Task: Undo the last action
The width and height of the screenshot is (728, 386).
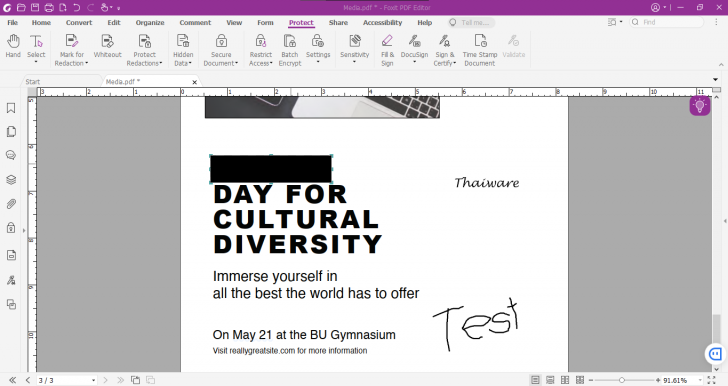Action: pos(77,7)
